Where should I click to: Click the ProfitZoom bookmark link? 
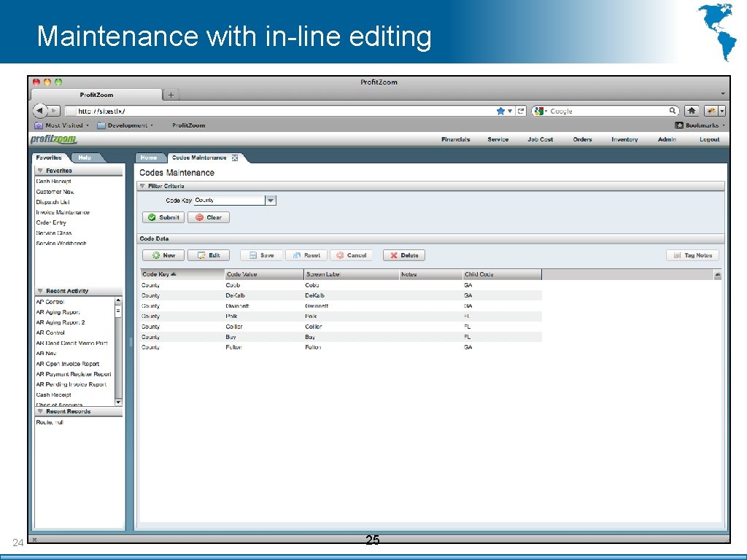pos(189,125)
